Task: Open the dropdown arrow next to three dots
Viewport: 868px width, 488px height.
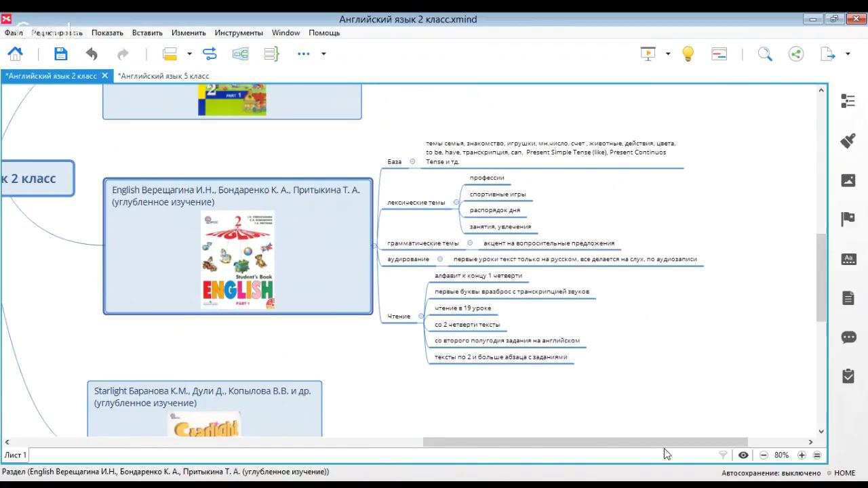Action: tap(323, 54)
